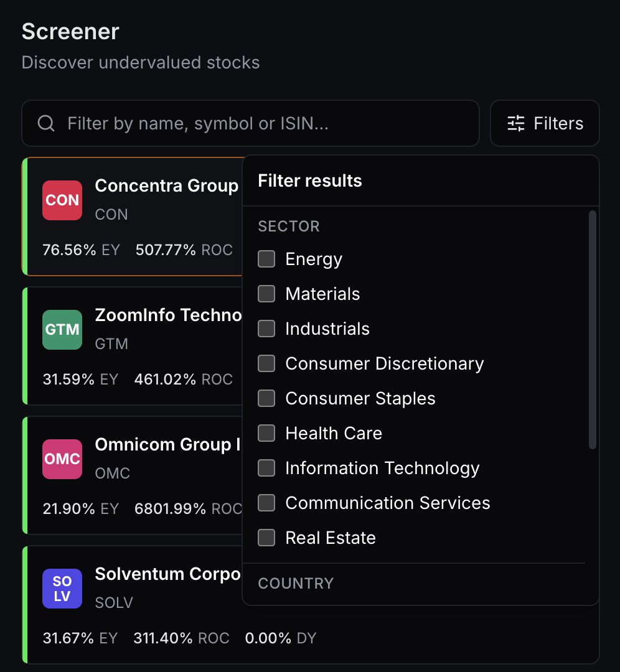Click the green GTM stock logo

(62, 330)
